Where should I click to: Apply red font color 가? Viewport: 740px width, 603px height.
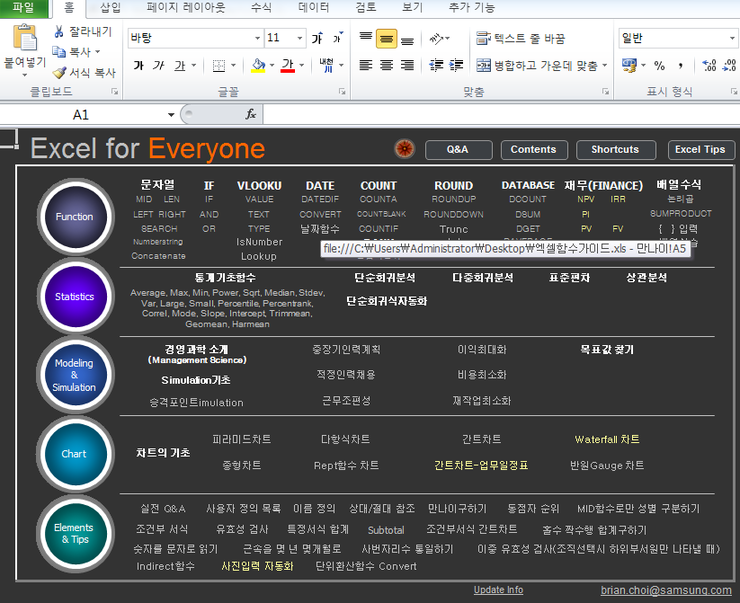tap(288, 65)
